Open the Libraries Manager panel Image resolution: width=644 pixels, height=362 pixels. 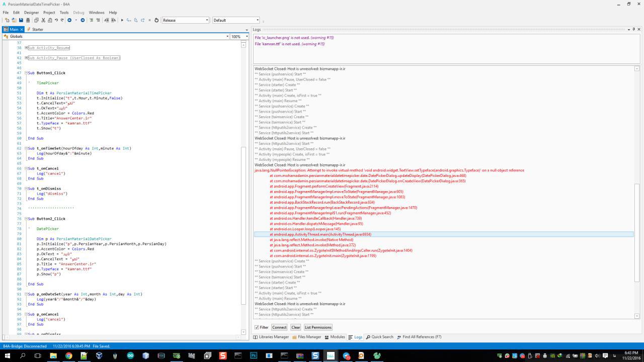tap(271, 337)
